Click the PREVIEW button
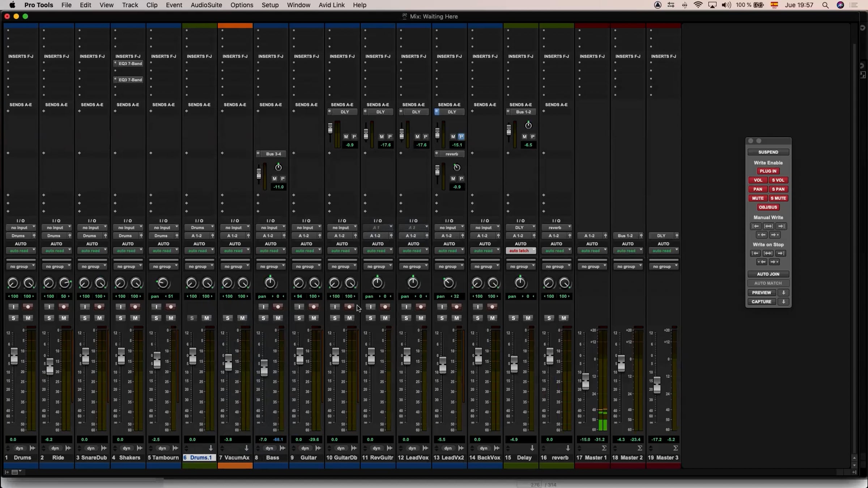Screen dimensions: 868x488 click(x=762, y=292)
